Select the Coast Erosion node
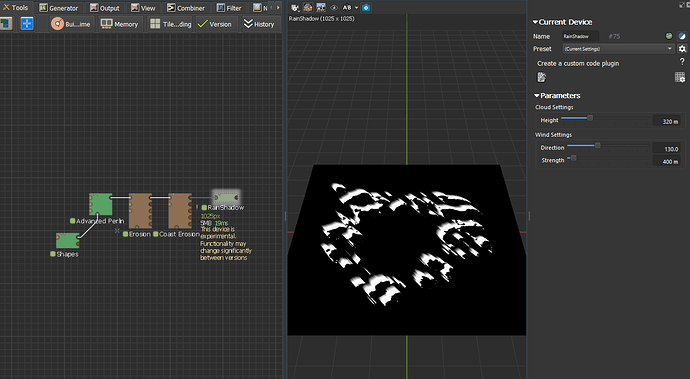690x379 pixels. click(180, 211)
